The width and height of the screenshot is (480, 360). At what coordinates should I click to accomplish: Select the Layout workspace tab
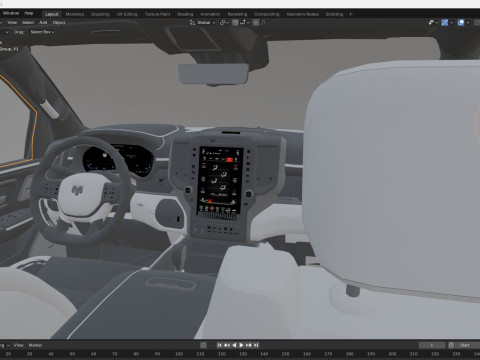coord(52,14)
